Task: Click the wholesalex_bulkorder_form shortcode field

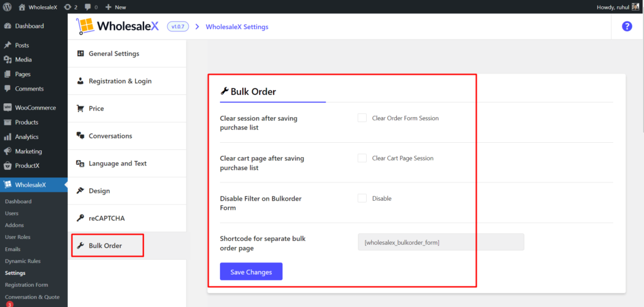Action: [441, 242]
